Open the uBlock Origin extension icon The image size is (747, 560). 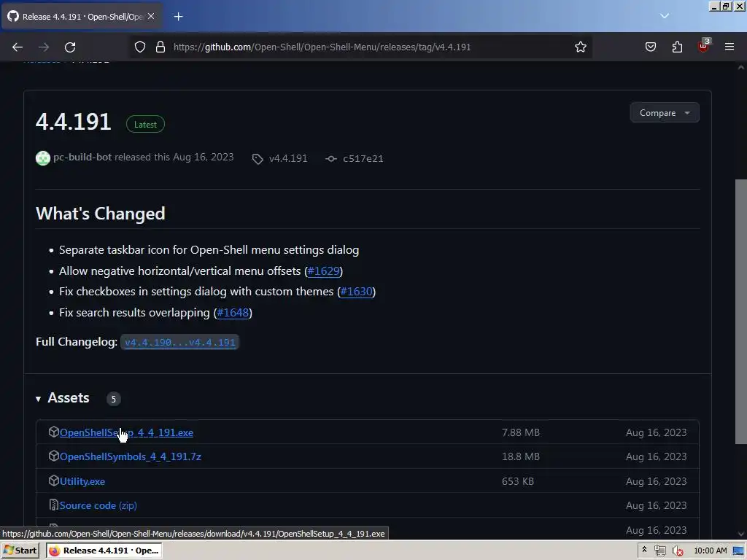pyautogui.click(x=703, y=46)
